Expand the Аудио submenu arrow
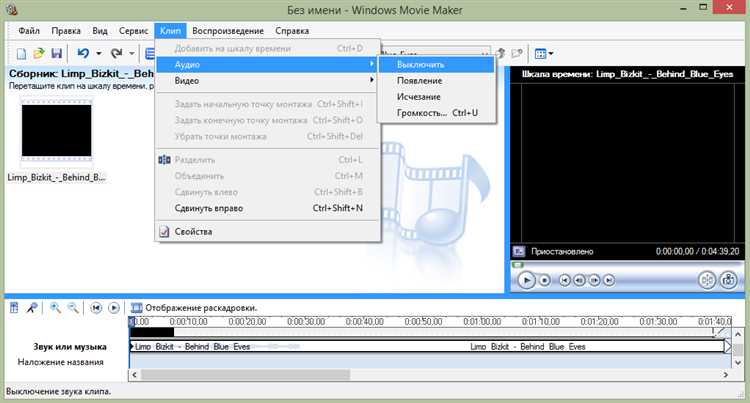Image resolution: width=750 pixels, height=403 pixels. tap(372, 65)
